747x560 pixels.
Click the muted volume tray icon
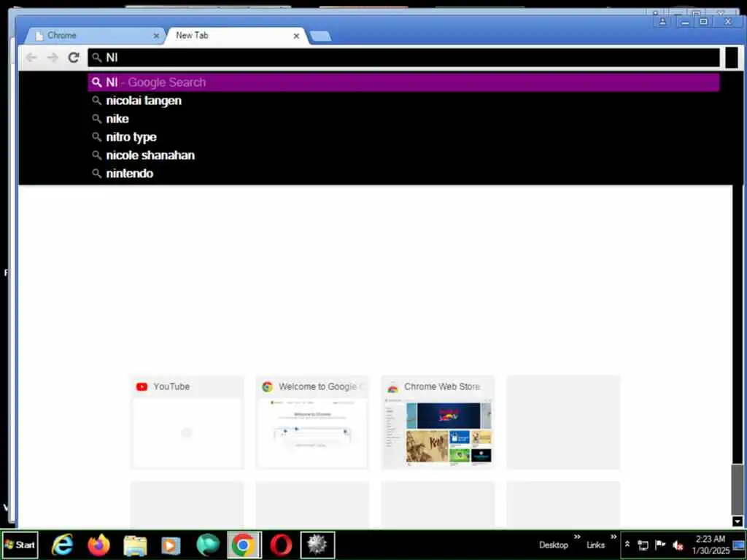click(678, 545)
